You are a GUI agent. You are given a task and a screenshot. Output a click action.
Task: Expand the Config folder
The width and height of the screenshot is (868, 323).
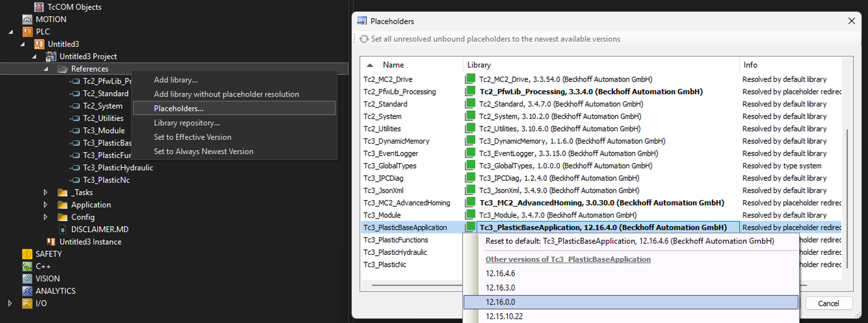46,217
